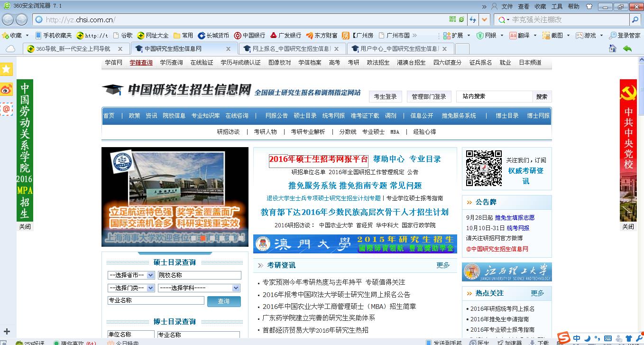644x345 pixels.
Task: Open the 2016年硕士生招考网报平台 link
Action: (x=318, y=159)
